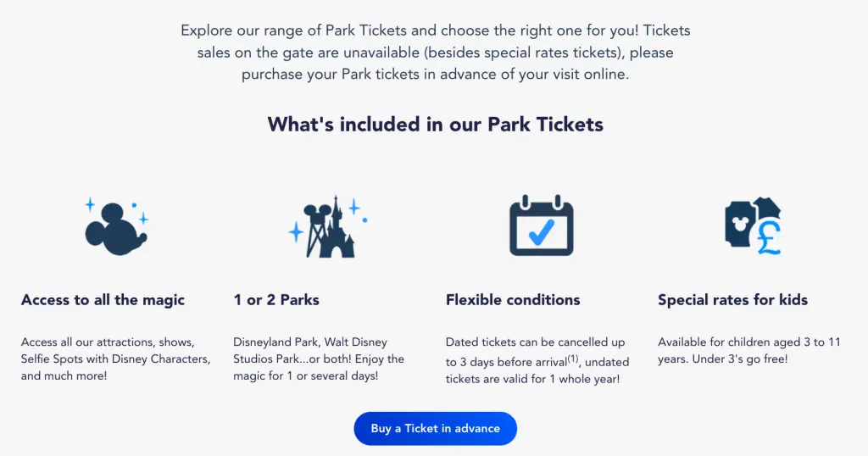Image resolution: width=868 pixels, height=456 pixels.
Task: Click the dated tickets cancellation description text
Action: [x=537, y=360]
